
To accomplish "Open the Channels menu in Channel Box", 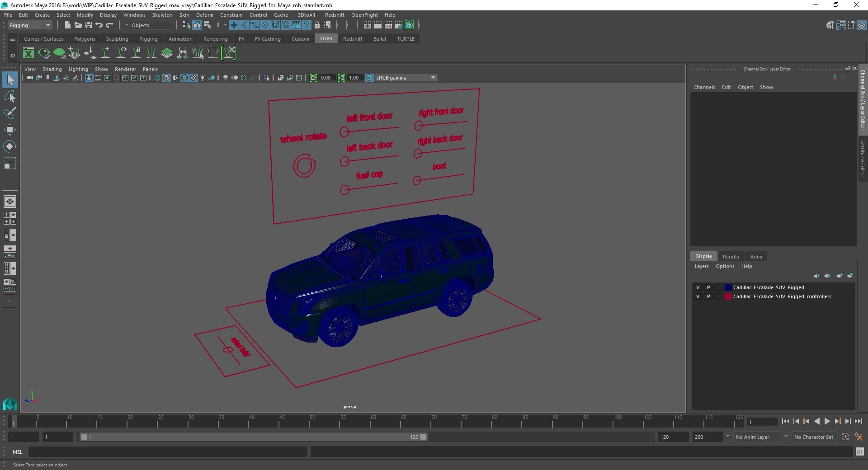I will tap(704, 87).
